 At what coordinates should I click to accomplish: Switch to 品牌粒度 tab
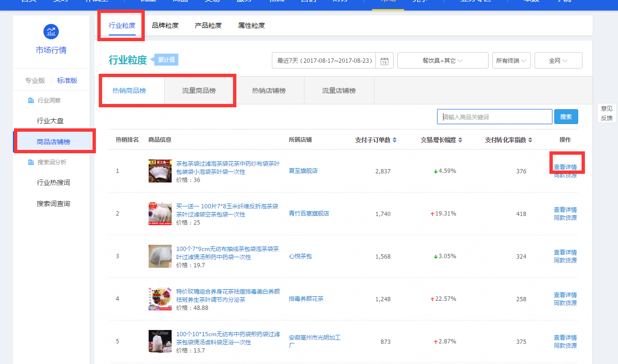coord(165,25)
